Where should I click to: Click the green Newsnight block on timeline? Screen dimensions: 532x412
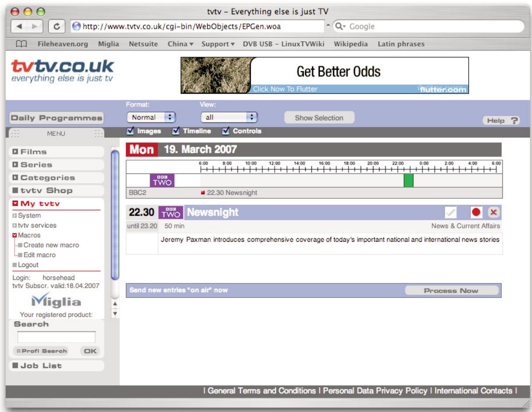click(x=408, y=180)
